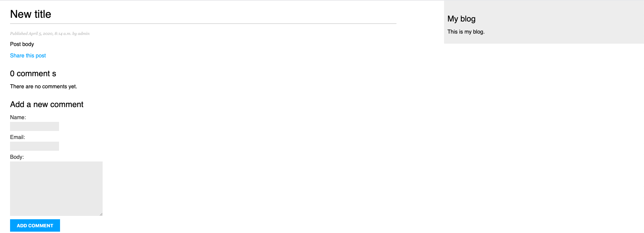Click the Published April 5, 2020 date text
This screenshot has height=233, width=644.
coord(40,34)
